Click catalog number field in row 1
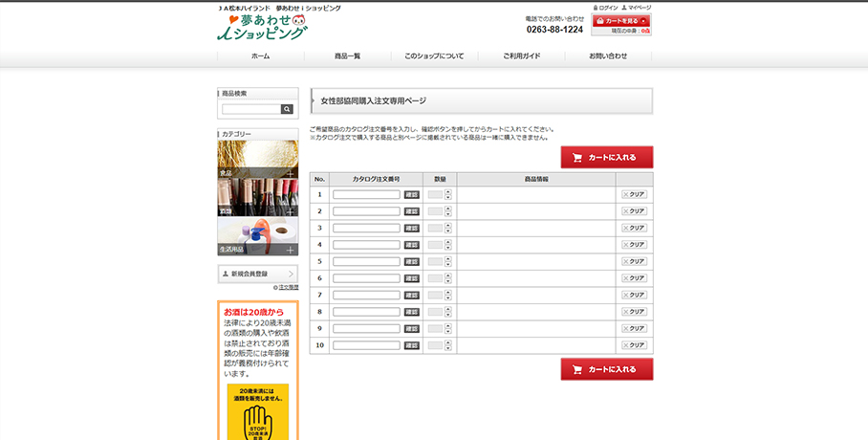This screenshot has height=440, width=868. [366, 194]
